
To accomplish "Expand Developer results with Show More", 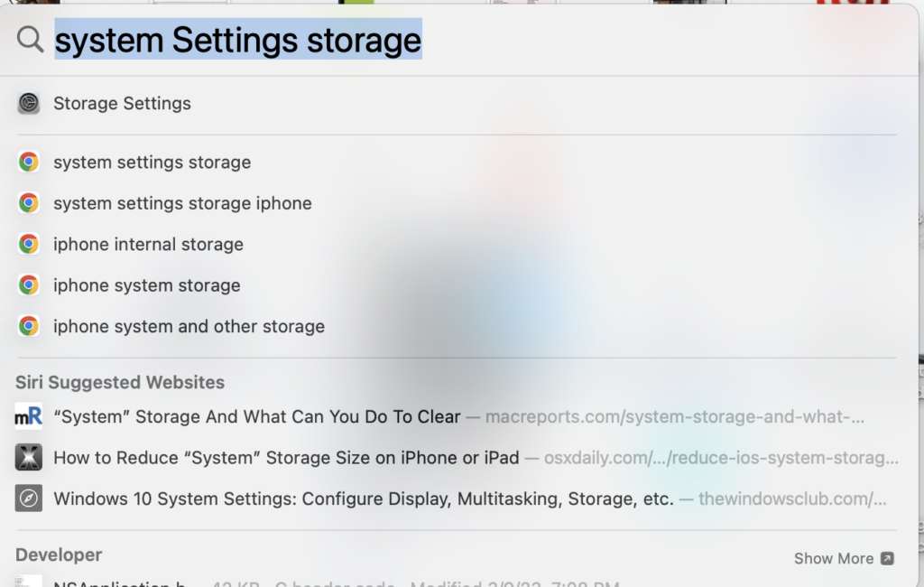I will tap(844, 558).
